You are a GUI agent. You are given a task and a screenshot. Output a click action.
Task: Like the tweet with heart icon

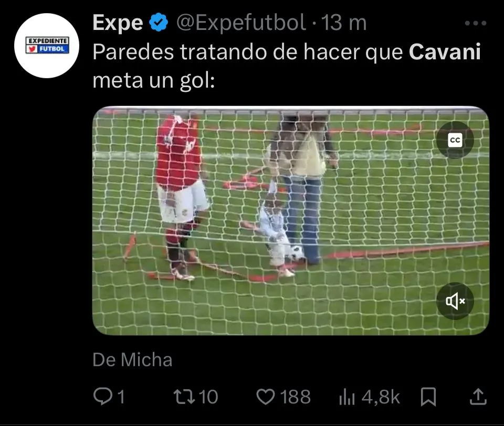click(x=266, y=397)
